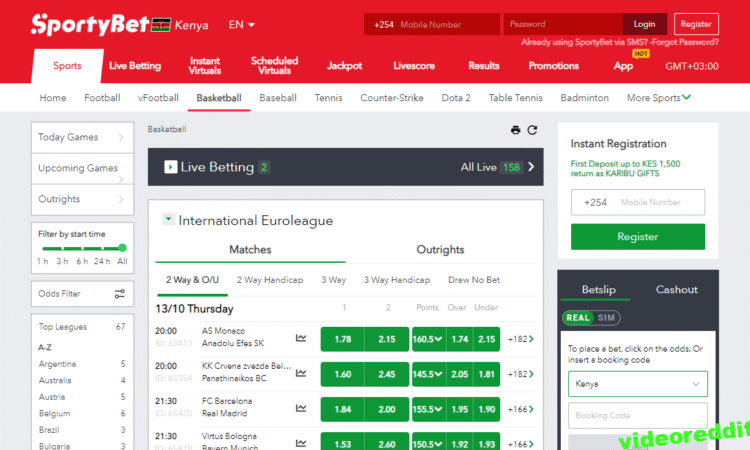Click green Register button in Instant Registration
The width and height of the screenshot is (750, 450).
pyautogui.click(x=638, y=237)
